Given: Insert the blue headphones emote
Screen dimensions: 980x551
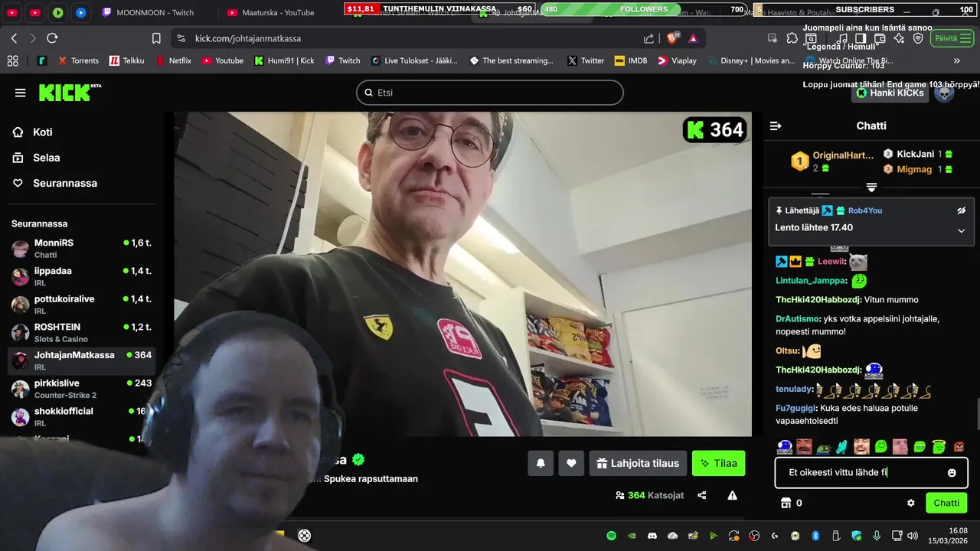Looking at the screenshot, I should pyautogui.click(x=784, y=446).
